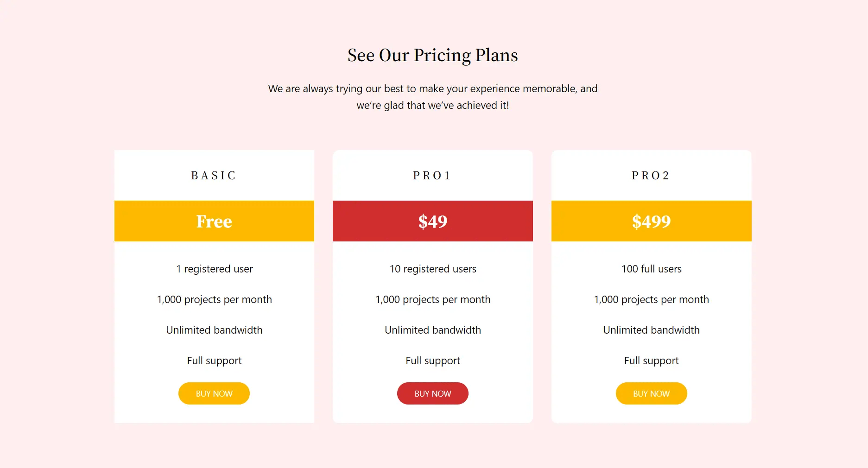This screenshot has height=468, width=868.
Task: Click "Full support" in the Pro 2 card
Action: (x=651, y=360)
